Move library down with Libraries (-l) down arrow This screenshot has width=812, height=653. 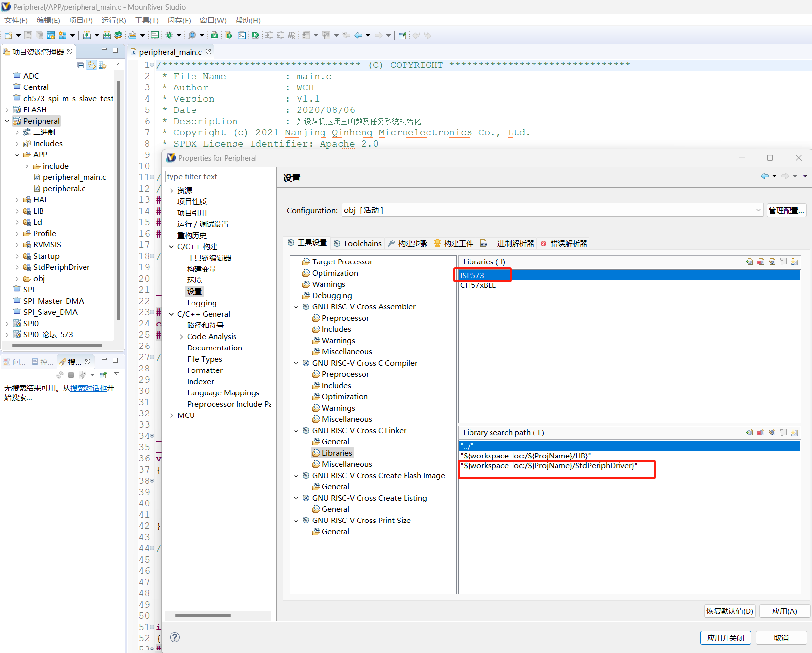point(794,262)
